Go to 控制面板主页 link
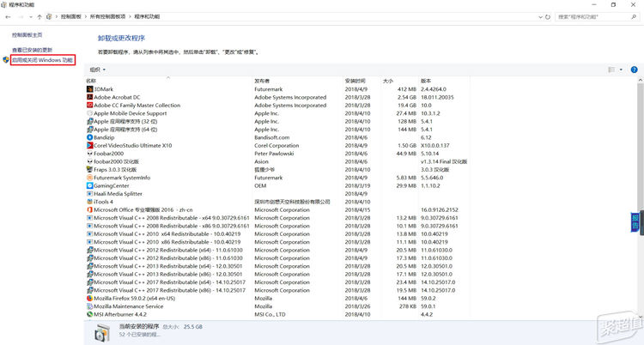The height and width of the screenshot is (345, 644). 29,34
